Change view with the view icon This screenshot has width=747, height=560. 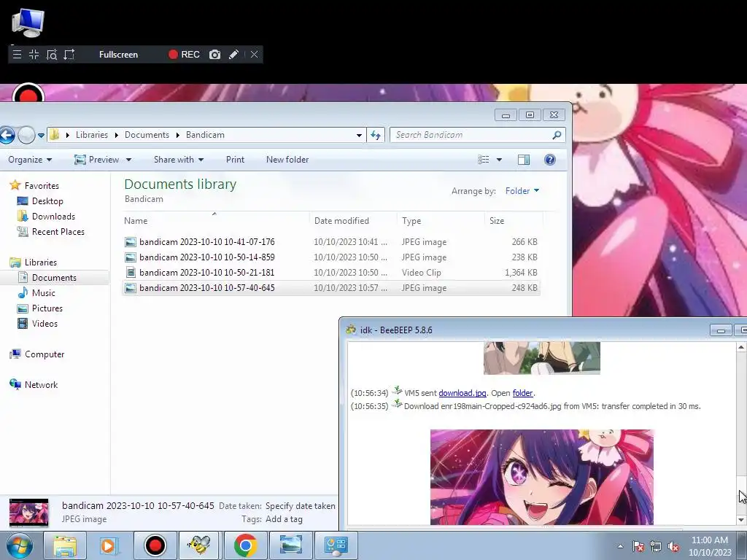pyautogui.click(x=484, y=160)
